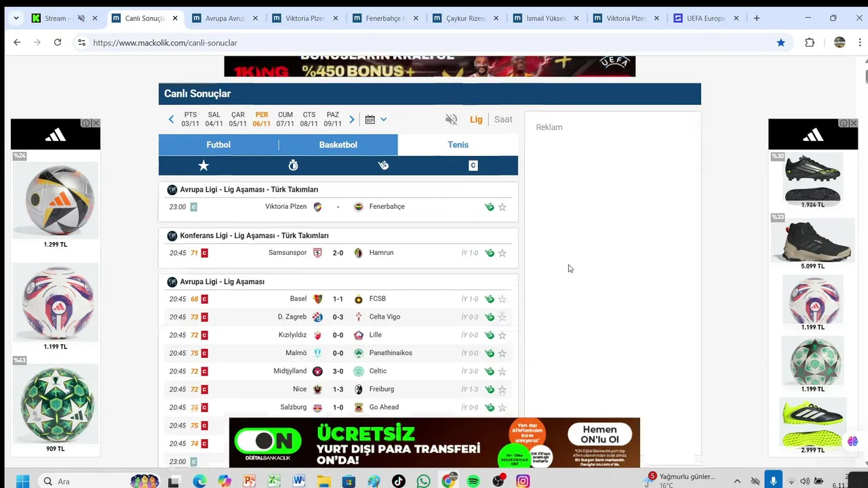
Task: Open WhatsApp from the taskbar
Action: [424, 481]
